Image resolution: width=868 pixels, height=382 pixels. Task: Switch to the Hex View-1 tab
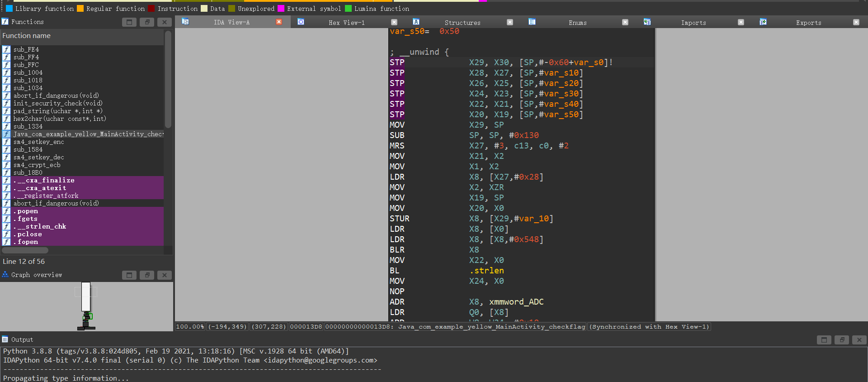346,23
